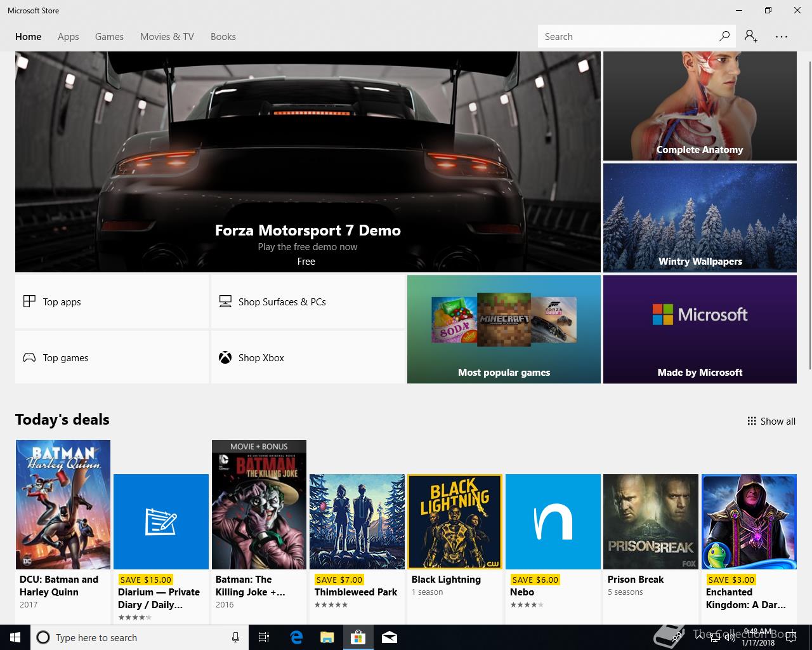The height and width of the screenshot is (650, 812).
Task: Click the Top apps grid icon
Action: (x=29, y=302)
